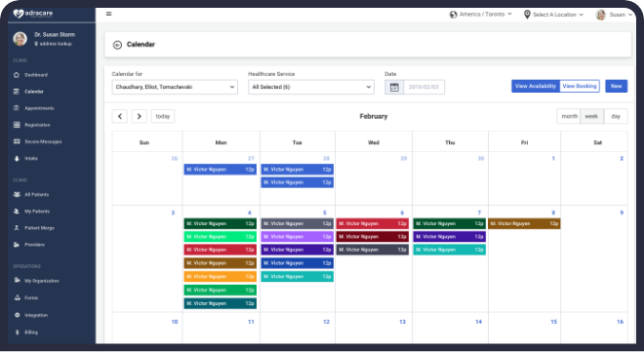
Task: Click the Integration gear icon
Action: [x=17, y=315]
